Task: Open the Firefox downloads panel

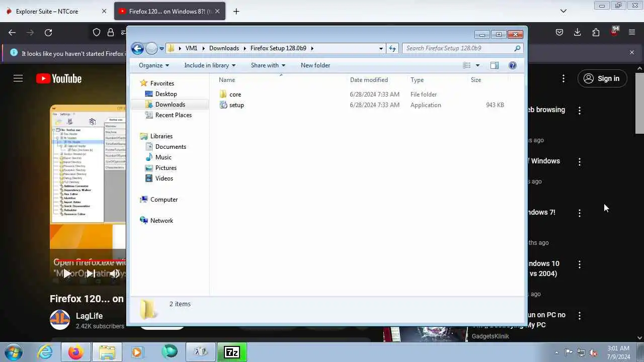Action: (x=578, y=33)
